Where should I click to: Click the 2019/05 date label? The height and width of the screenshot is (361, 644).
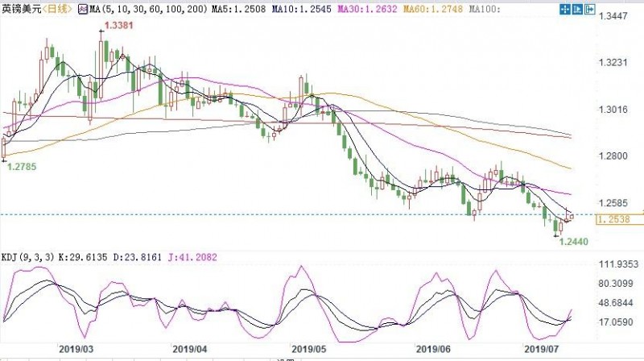309,349
